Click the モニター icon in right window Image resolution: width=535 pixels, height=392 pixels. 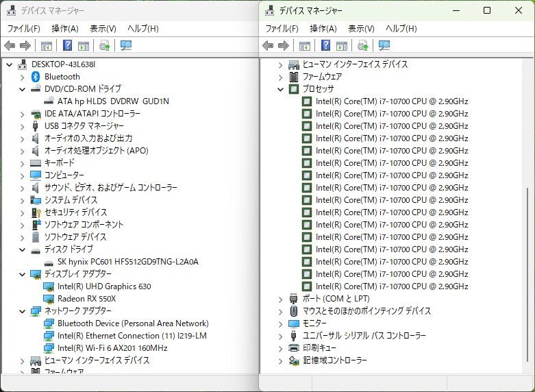pos(294,323)
